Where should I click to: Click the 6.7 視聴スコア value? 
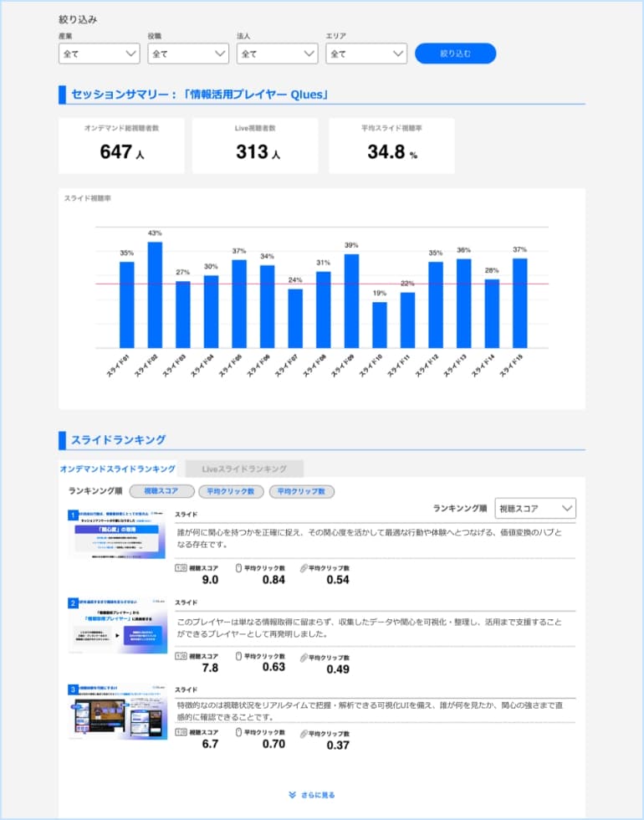pos(210,744)
